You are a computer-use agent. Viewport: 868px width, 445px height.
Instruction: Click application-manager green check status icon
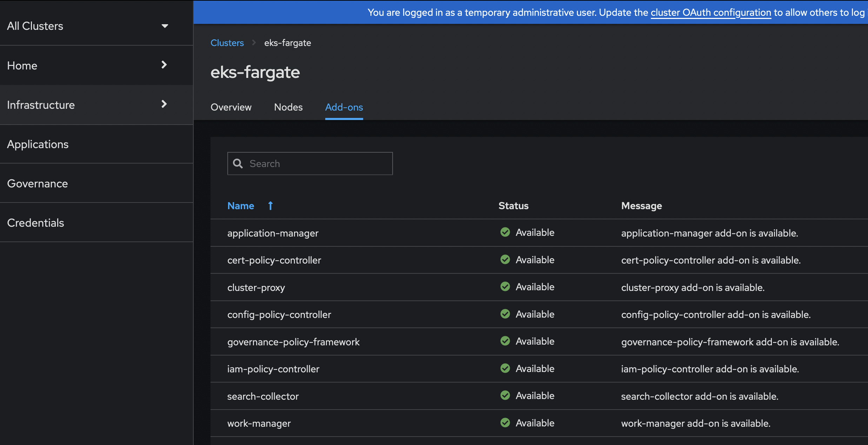pos(505,232)
